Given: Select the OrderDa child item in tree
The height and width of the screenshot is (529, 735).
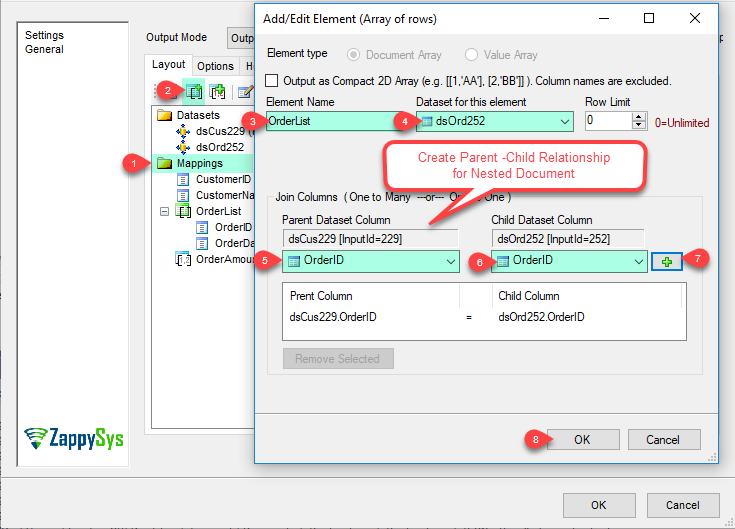Looking at the screenshot, I should 225,243.
